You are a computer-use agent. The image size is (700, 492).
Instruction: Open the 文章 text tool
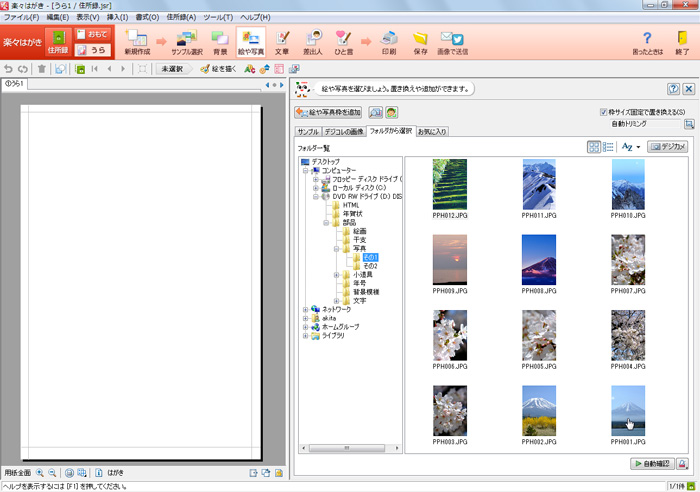tap(282, 42)
